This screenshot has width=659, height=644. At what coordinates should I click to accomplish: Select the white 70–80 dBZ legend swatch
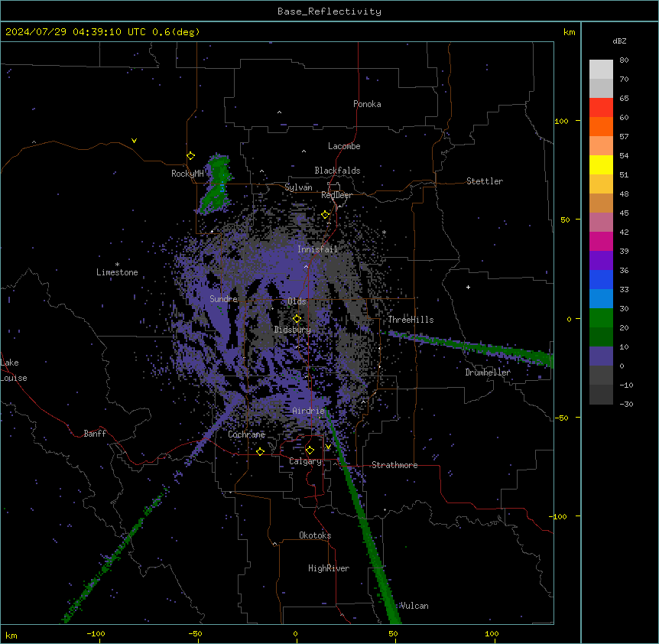pos(601,70)
